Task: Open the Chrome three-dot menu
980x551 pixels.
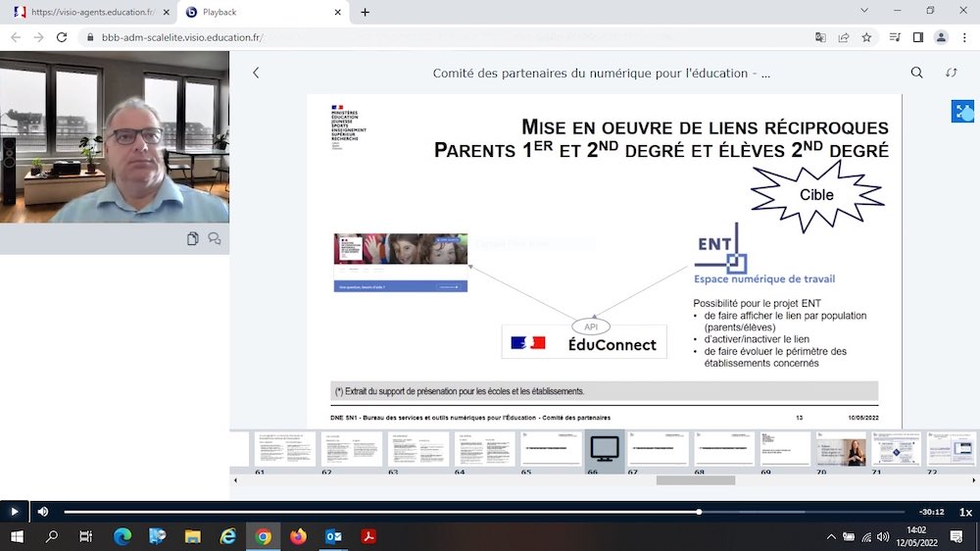Action: click(x=964, y=37)
